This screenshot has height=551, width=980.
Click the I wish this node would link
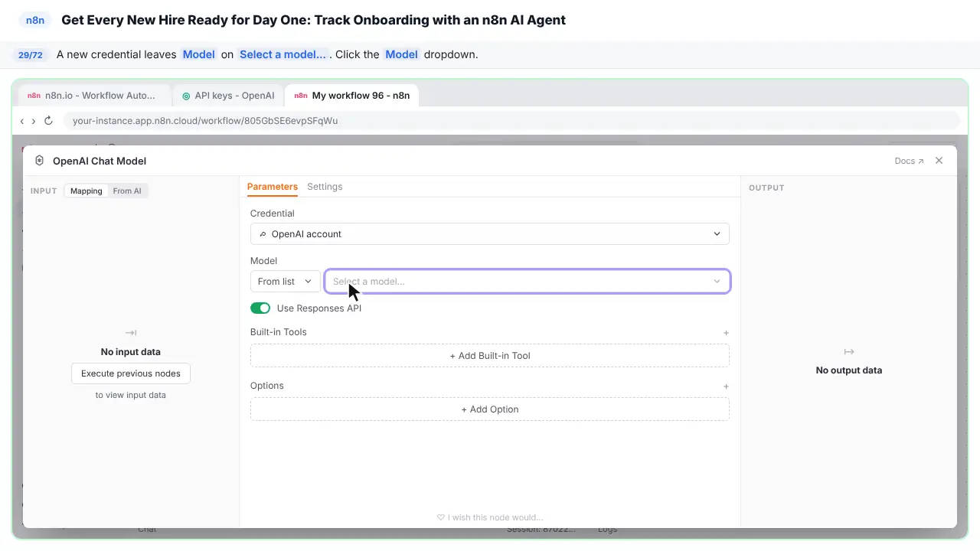(x=490, y=517)
